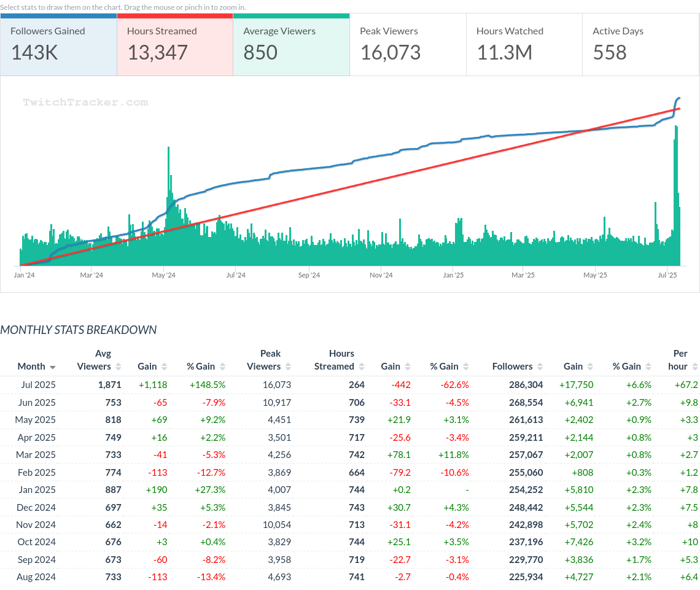Click follower gain +808
Image resolution: width=700 pixels, height=590 pixels.
[x=583, y=473]
